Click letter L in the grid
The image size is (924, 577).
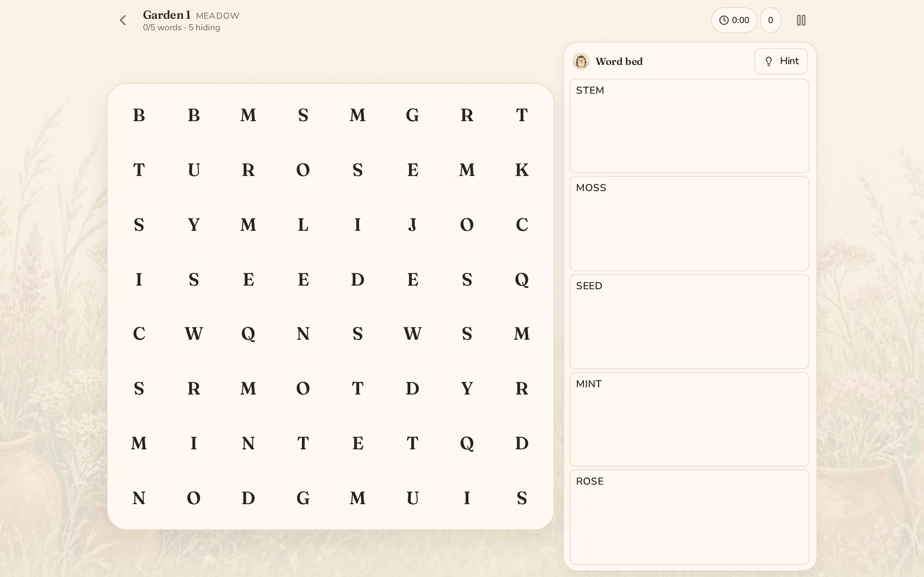(x=303, y=225)
